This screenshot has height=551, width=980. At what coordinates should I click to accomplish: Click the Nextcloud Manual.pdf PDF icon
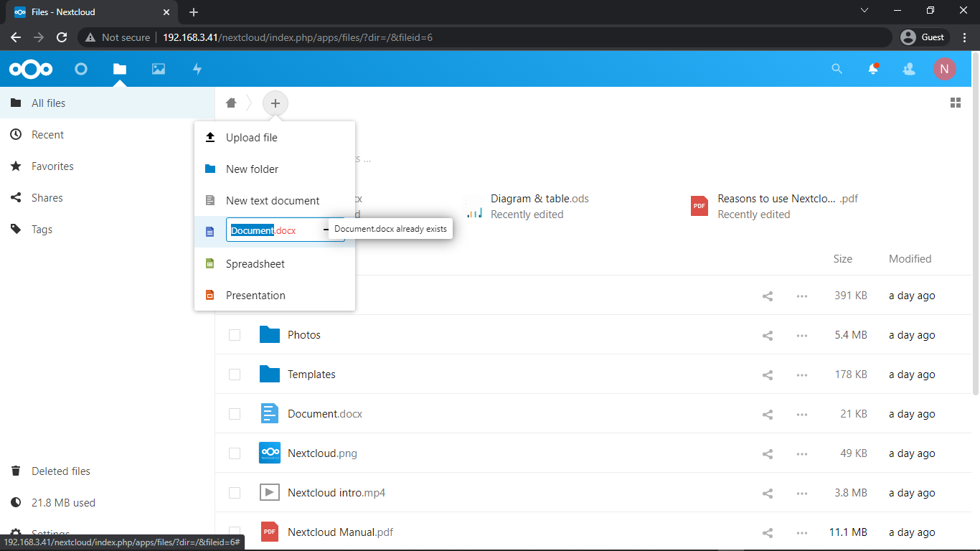270,532
